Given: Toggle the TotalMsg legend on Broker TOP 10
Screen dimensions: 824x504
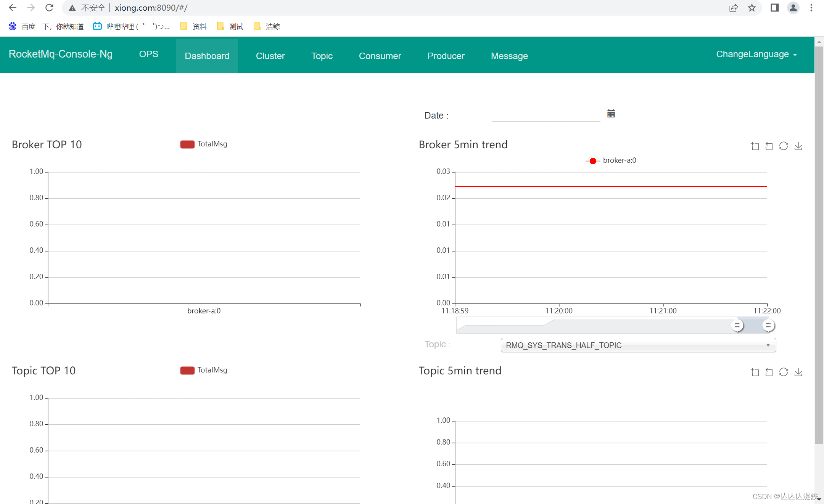Looking at the screenshot, I should pos(203,144).
